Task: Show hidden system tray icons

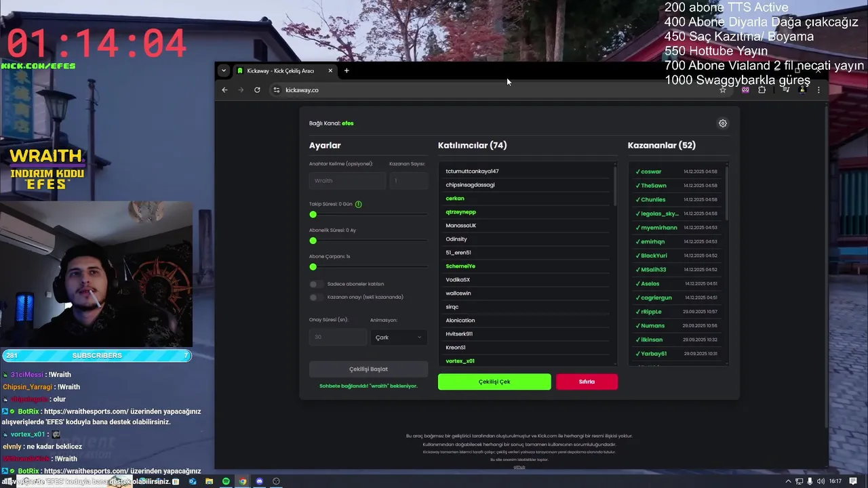Action: pos(788,481)
